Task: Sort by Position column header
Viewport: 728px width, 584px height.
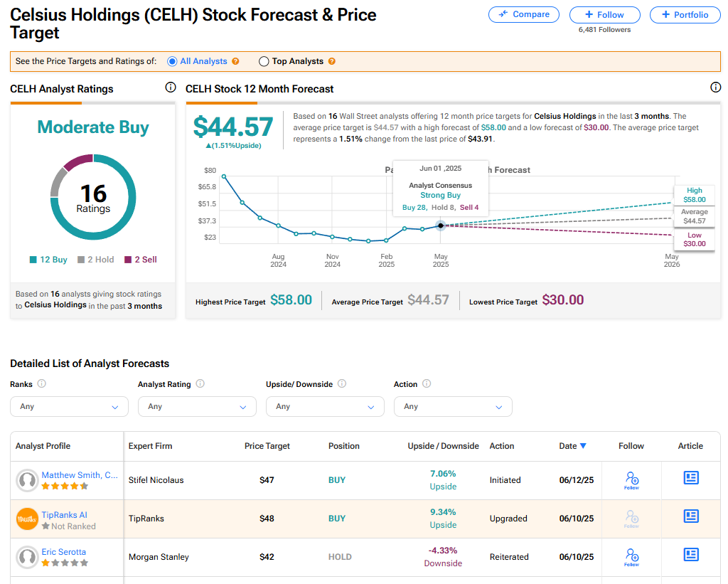Action: click(x=343, y=446)
